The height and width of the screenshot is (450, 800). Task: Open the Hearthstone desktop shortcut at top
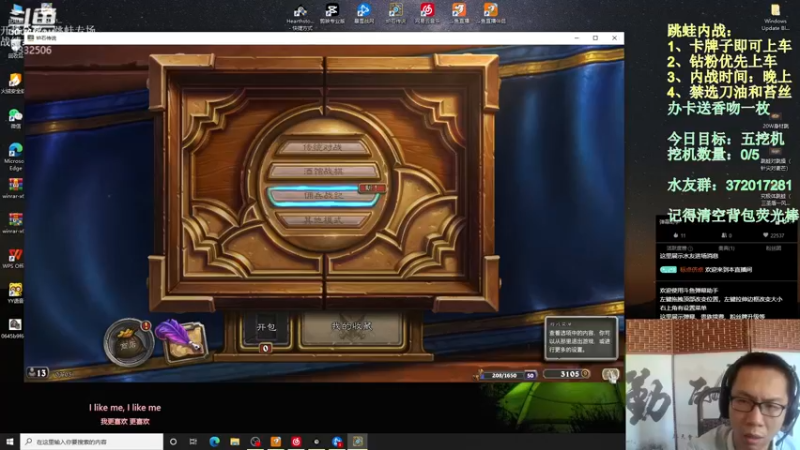pos(300,15)
